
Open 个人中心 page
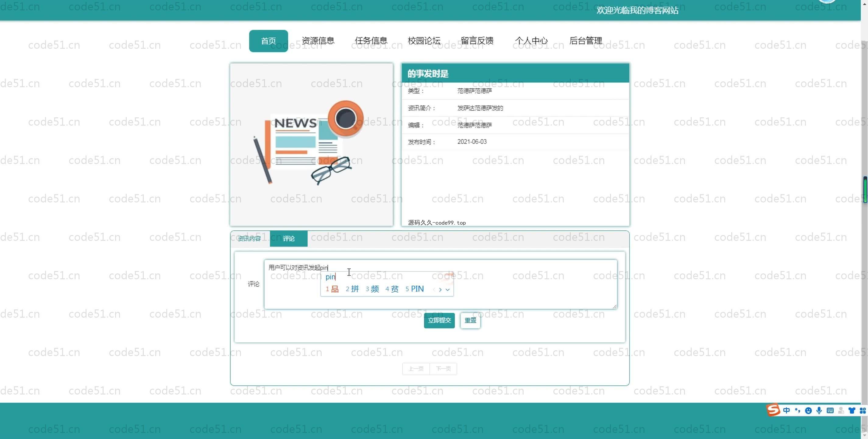tap(531, 41)
